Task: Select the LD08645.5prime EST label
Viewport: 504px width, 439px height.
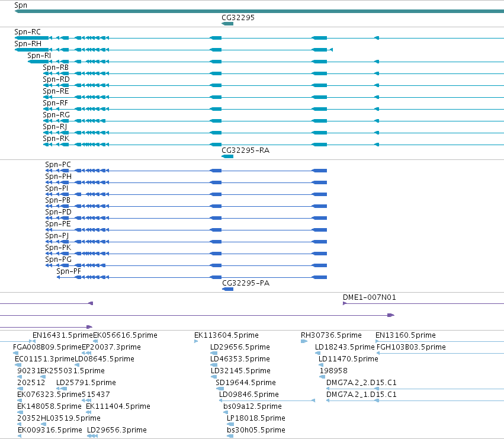Action: click(x=104, y=359)
